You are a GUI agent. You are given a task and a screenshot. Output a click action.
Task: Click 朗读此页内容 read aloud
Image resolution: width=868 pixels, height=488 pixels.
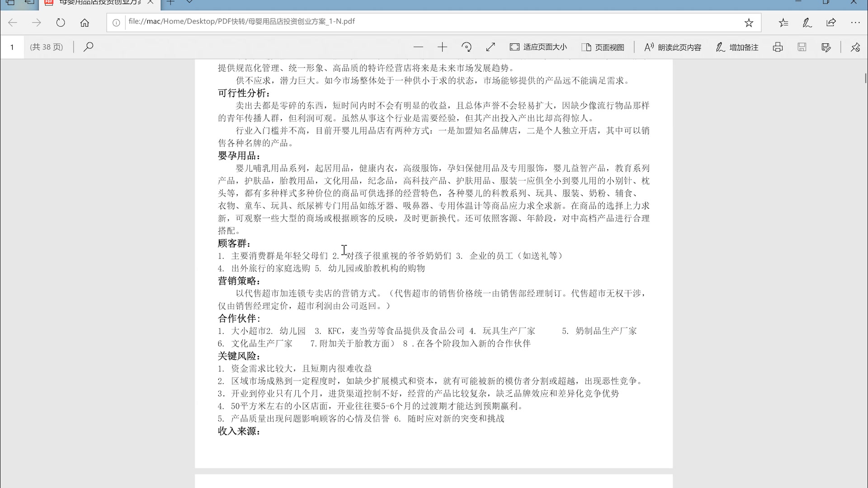pos(673,47)
